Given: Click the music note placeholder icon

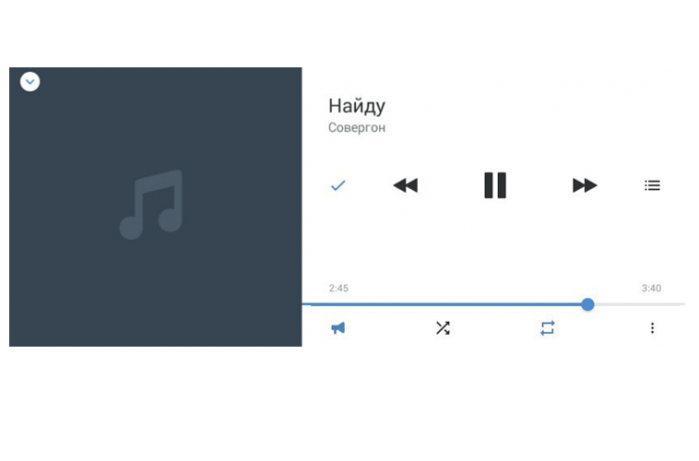Looking at the screenshot, I should [x=151, y=204].
